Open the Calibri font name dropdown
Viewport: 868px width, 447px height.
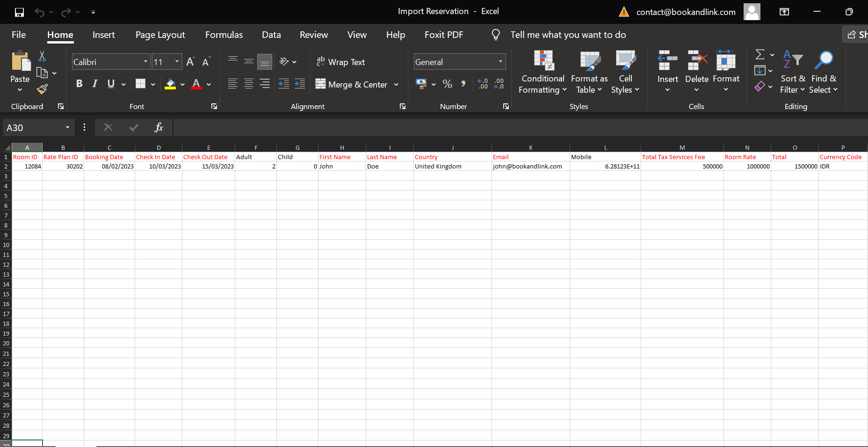pyautogui.click(x=145, y=62)
